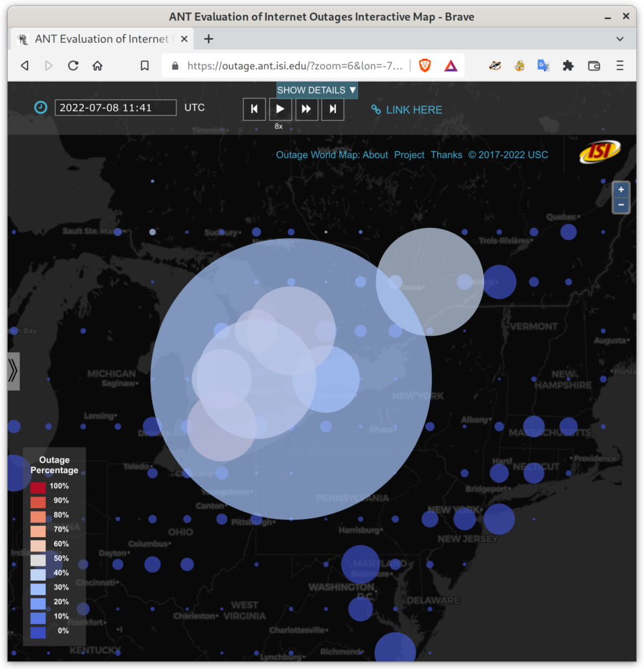Click the 50% outage legend swatch
The height and width of the screenshot is (669, 644).
(38, 559)
